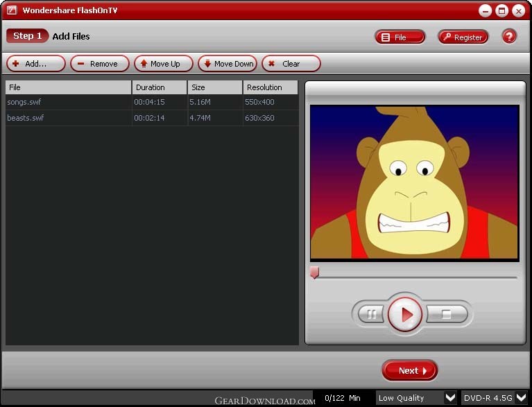Sort by the Duration column header
The height and width of the screenshot is (407, 532).
click(160, 87)
